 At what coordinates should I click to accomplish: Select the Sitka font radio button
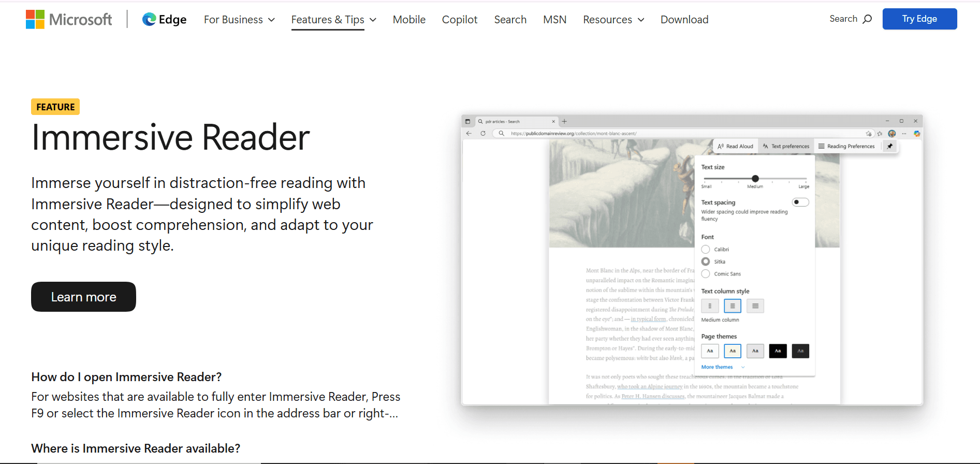[x=706, y=262]
